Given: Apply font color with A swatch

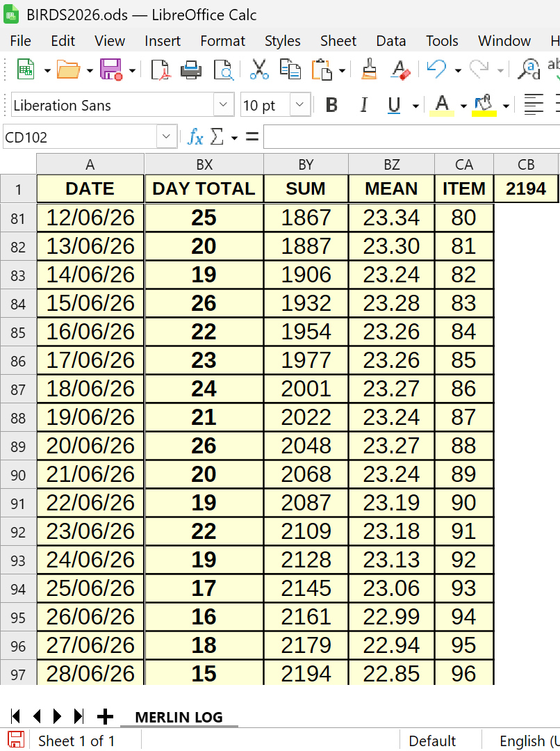Looking at the screenshot, I should click(x=443, y=104).
